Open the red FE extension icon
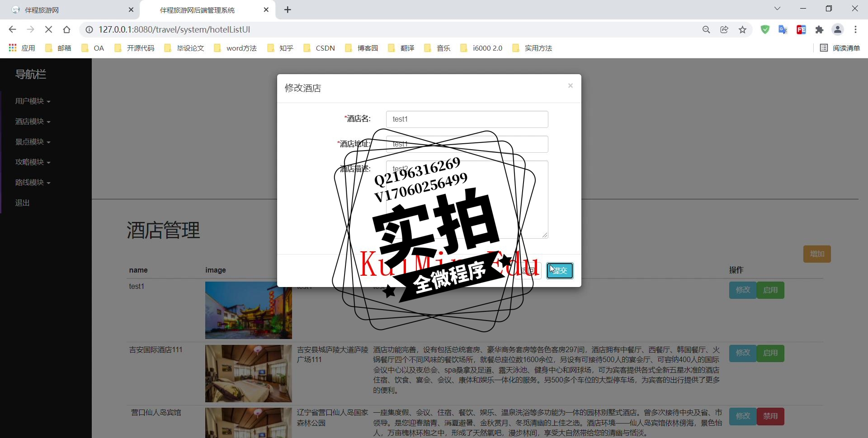This screenshot has width=868, height=438. (801, 29)
